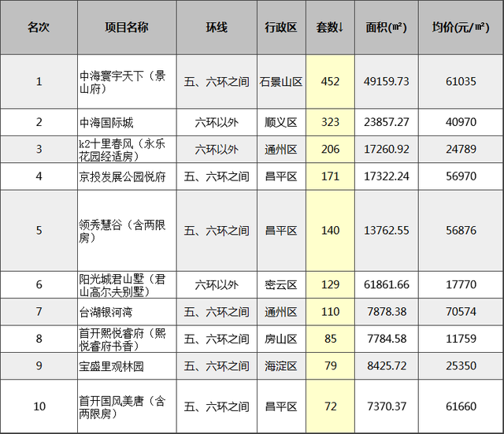
Task: Click area value 7370.37
Action: [x=387, y=406]
